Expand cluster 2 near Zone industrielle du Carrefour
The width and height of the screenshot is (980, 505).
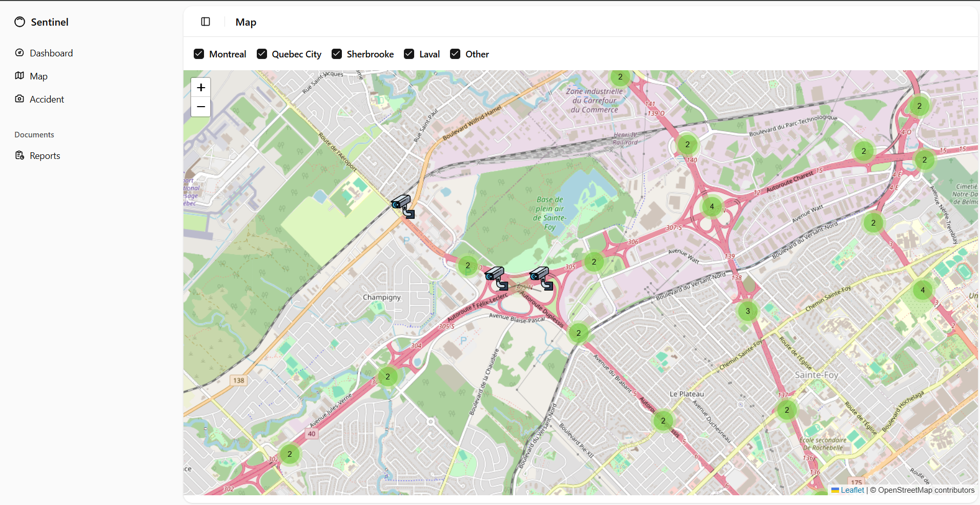[x=620, y=77]
